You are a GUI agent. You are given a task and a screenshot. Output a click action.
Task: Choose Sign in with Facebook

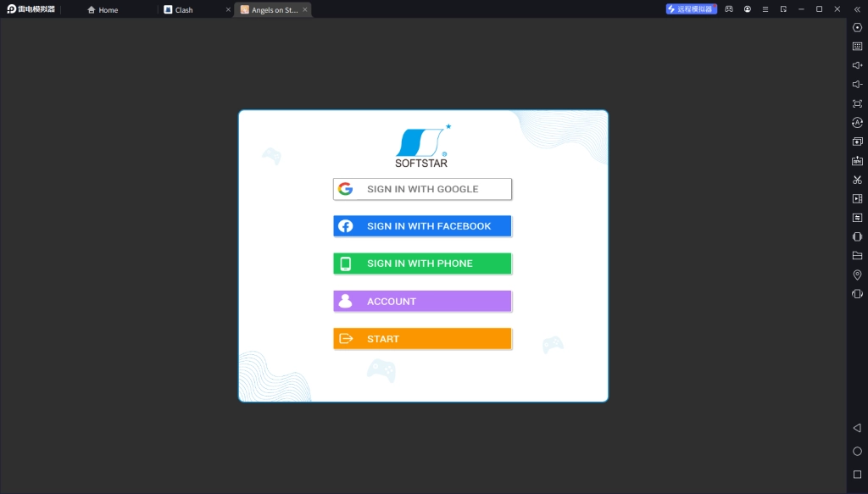click(x=422, y=226)
